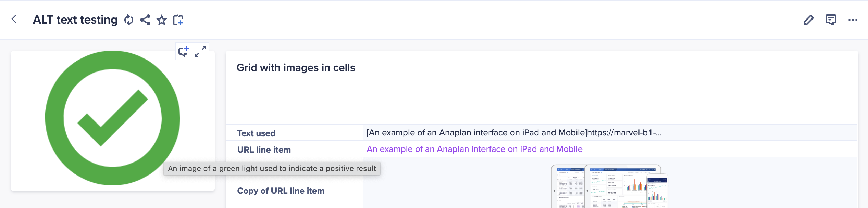Viewport: 868px width, 208px height.
Task: Click the green checkmark image
Action: (113, 118)
